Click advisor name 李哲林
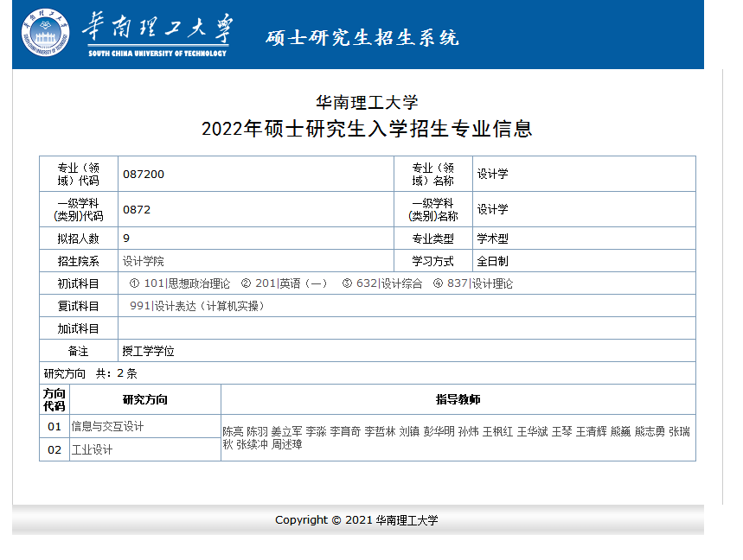The image size is (743, 560). [380, 432]
